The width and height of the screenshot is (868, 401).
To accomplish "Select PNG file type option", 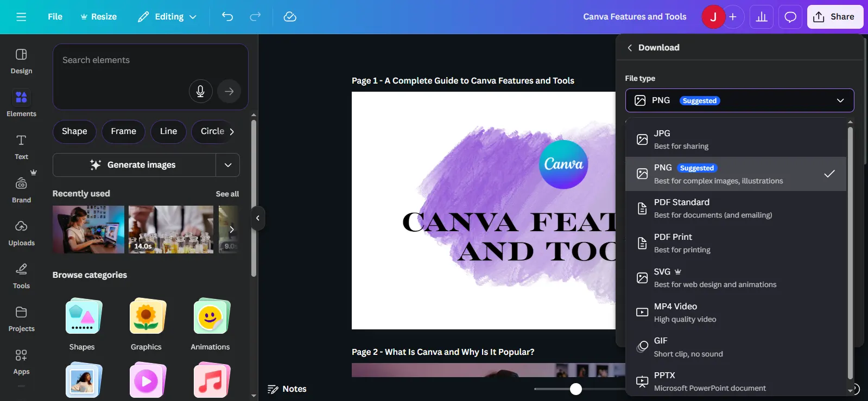I will click(x=736, y=174).
